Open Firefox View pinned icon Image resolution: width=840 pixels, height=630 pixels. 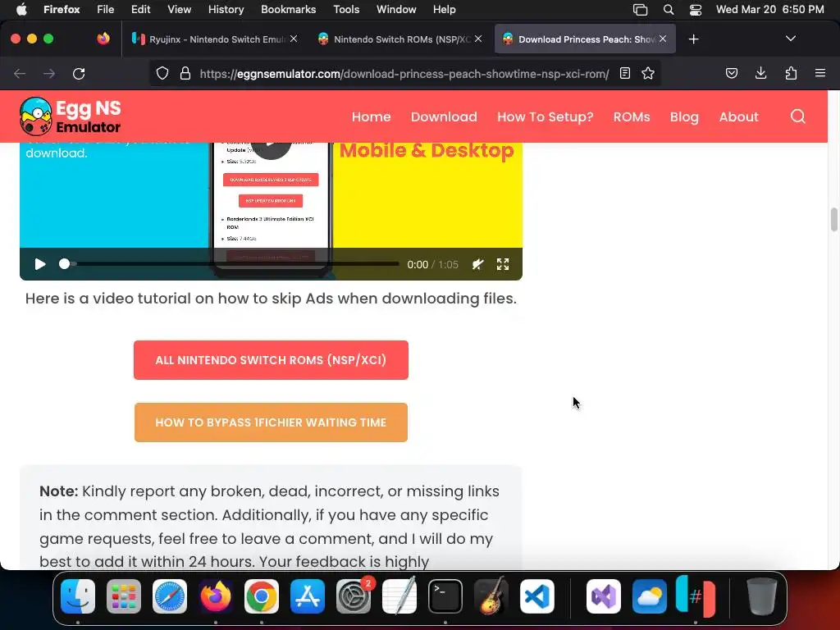tap(103, 39)
